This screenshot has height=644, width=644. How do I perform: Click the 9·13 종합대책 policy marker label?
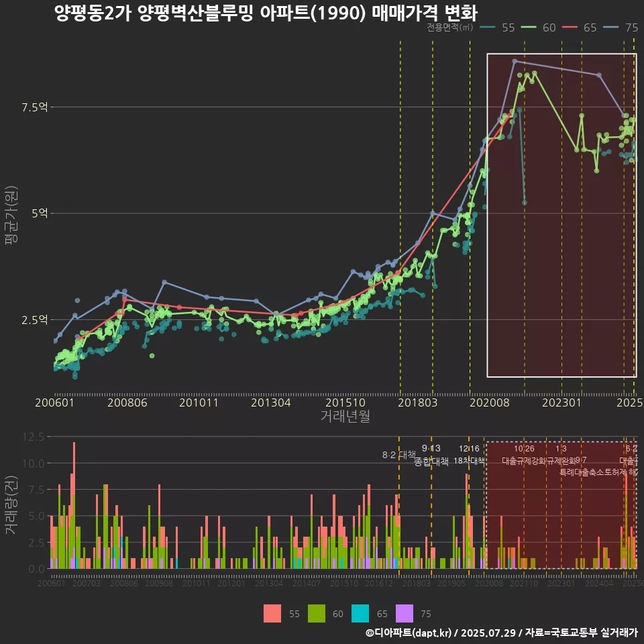(431, 455)
